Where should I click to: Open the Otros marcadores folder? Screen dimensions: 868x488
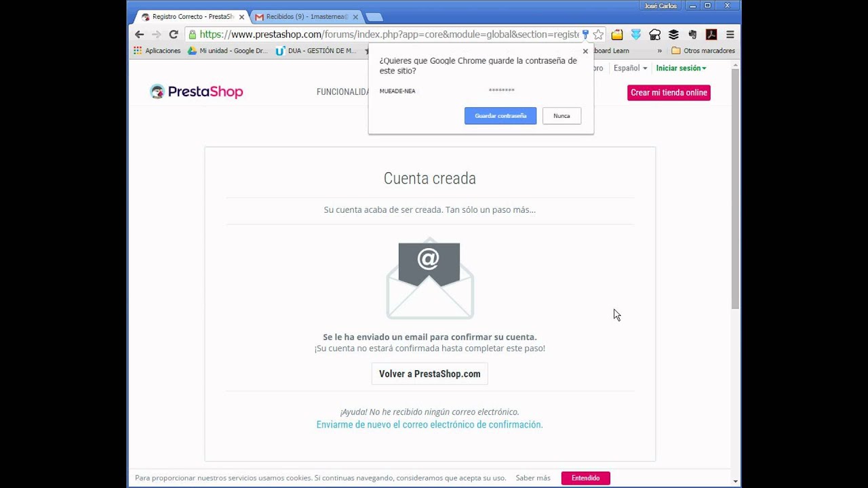pos(703,51)
